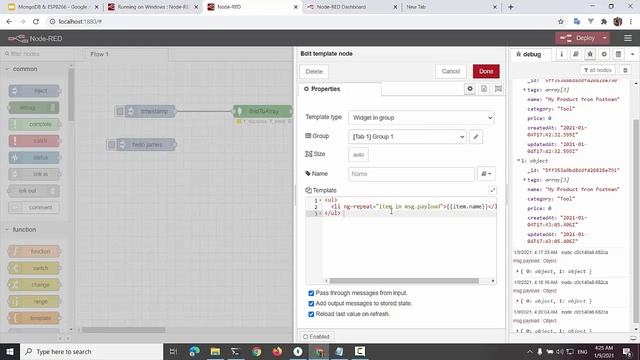Click the node palette vertical scrollbar
Viewport: 640px width, 360px height.
tap(71, 95)
